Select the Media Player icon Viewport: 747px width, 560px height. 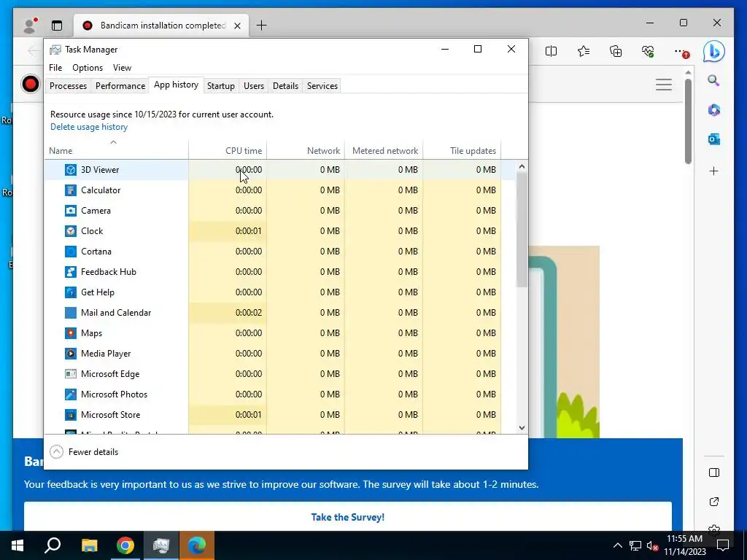[71, 354]
